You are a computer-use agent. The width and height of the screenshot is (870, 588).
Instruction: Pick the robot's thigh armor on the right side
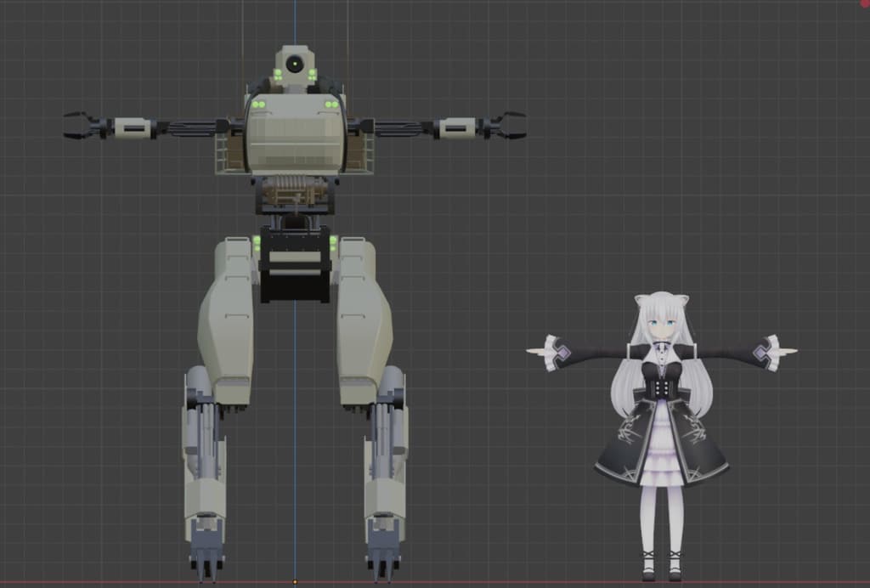(364, 323)
